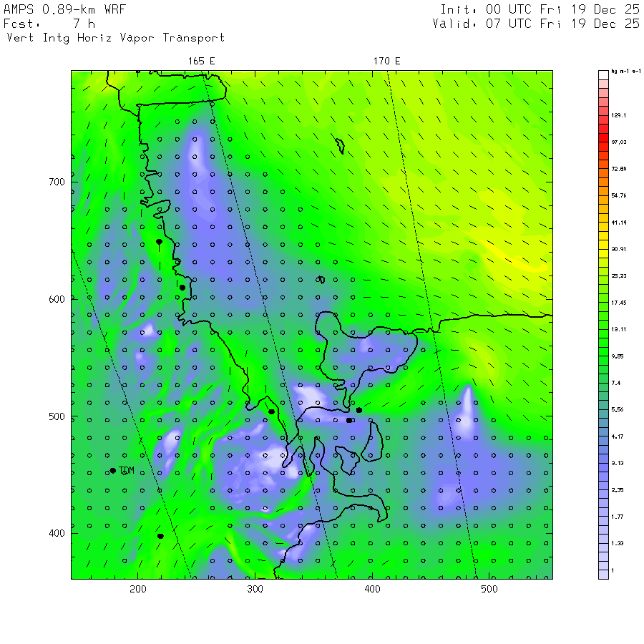Image resolution: width=644 pixels, height=644 pixels.
Task: Click the 'Valid: 07 UTC Fri 19 Dec 25' text
Action: [x=536, y=24]
